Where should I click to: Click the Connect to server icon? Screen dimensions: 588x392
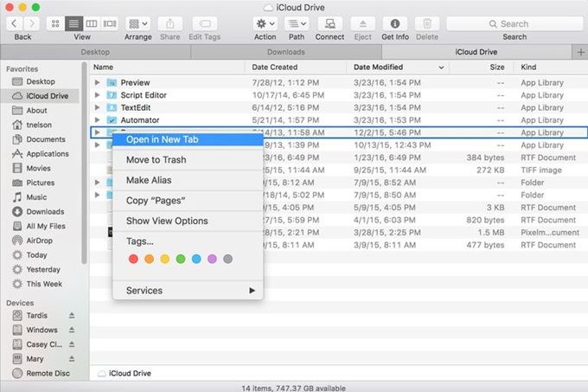click(x=329, y=23)
